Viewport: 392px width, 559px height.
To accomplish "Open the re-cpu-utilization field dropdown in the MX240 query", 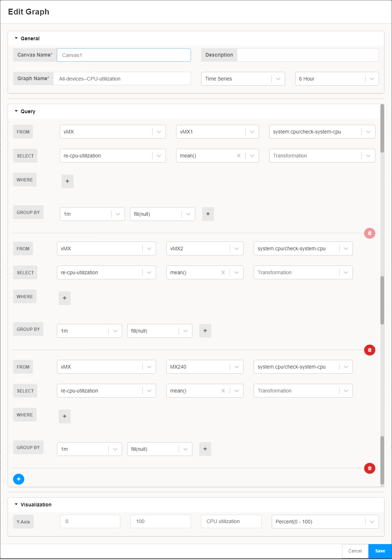I will click(x=107, y=391).
